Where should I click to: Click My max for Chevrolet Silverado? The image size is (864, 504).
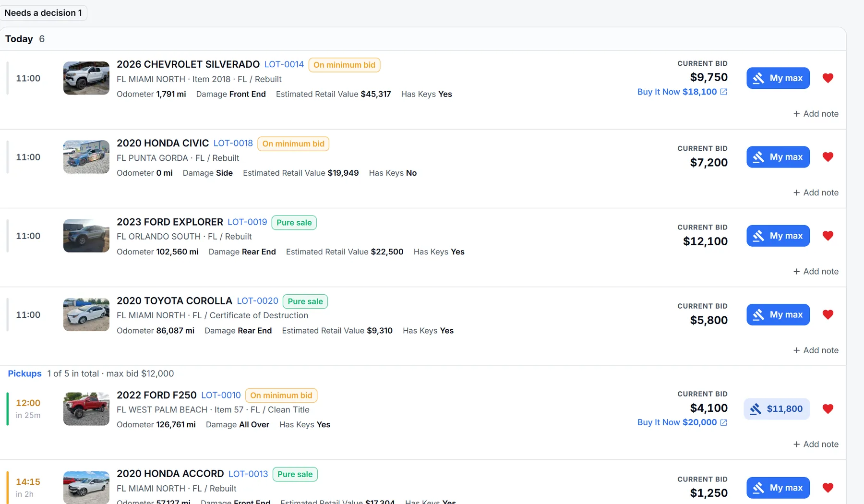[x=778, y=78]
